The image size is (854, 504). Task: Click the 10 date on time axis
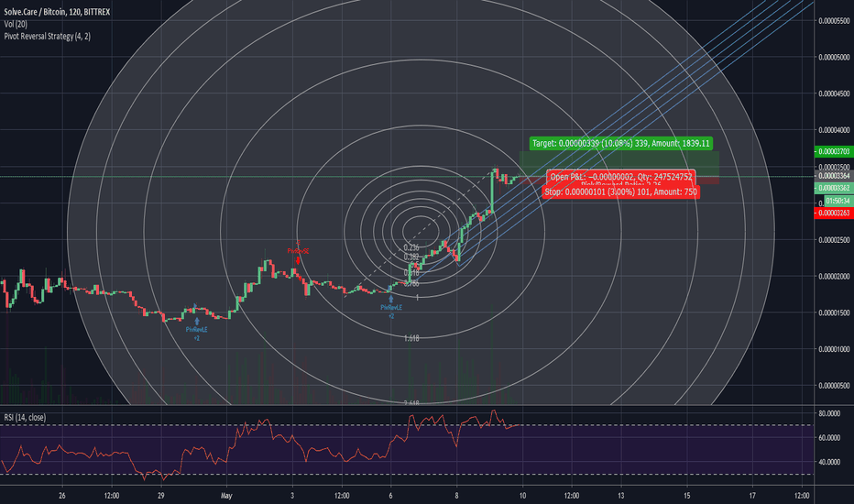coord(522,496)
